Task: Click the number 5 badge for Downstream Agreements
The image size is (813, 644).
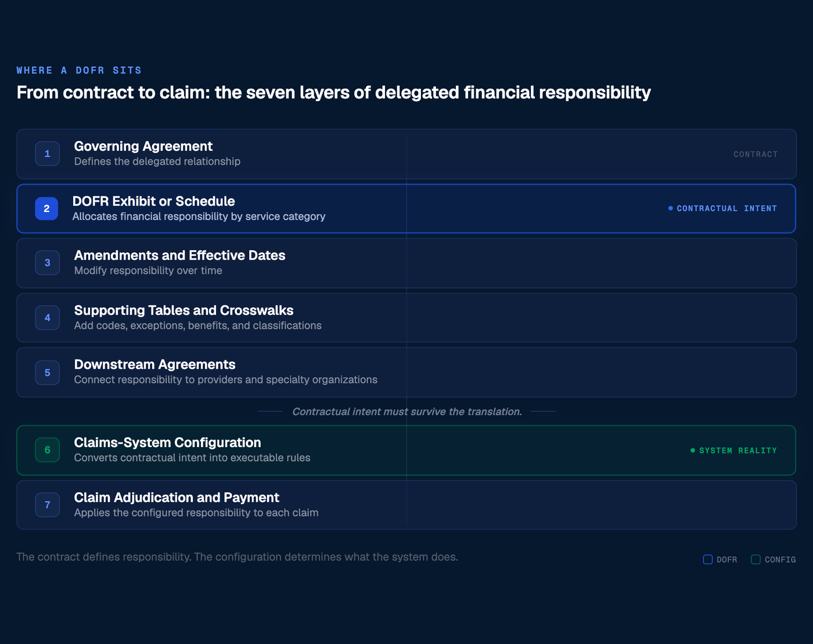Action: [48, 372]
